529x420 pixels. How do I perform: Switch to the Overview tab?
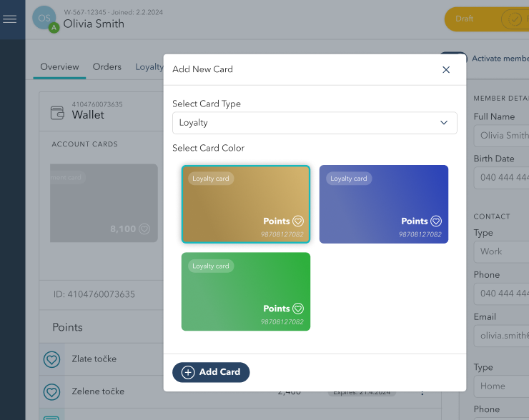click(59, 66)
